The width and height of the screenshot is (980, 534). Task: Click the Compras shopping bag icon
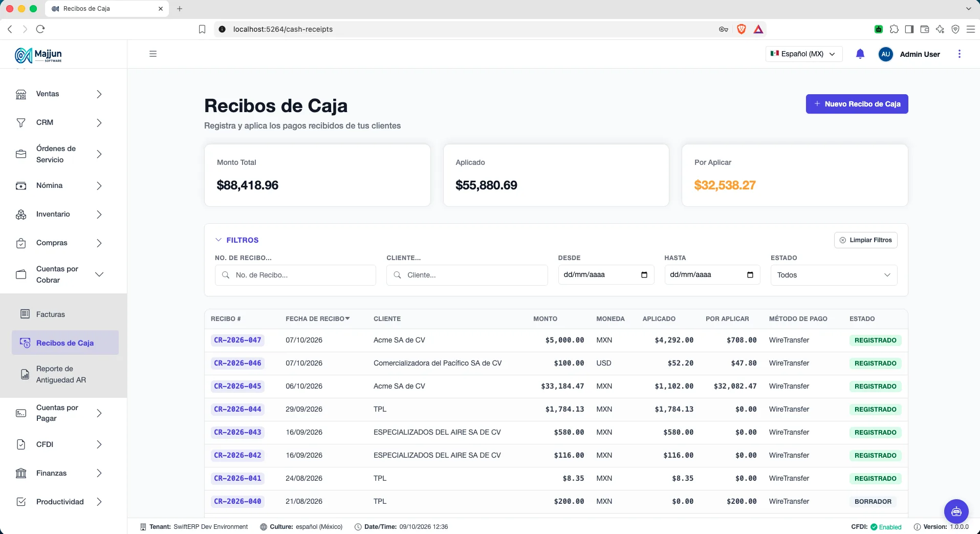click(x=21, y=243)
